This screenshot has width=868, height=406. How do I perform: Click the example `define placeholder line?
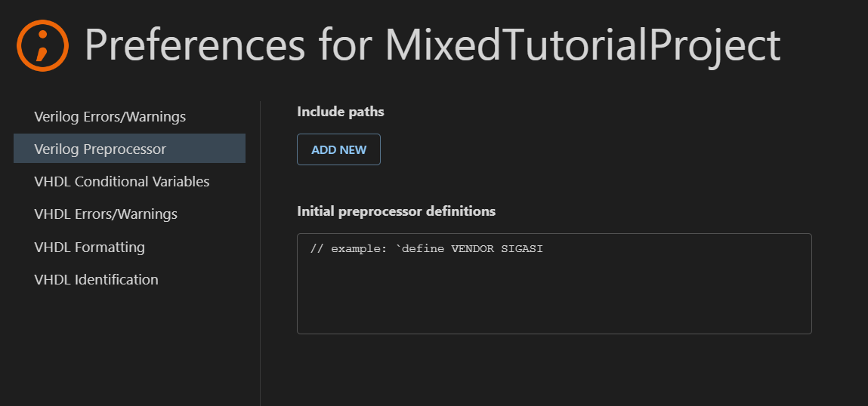[426, 248]
